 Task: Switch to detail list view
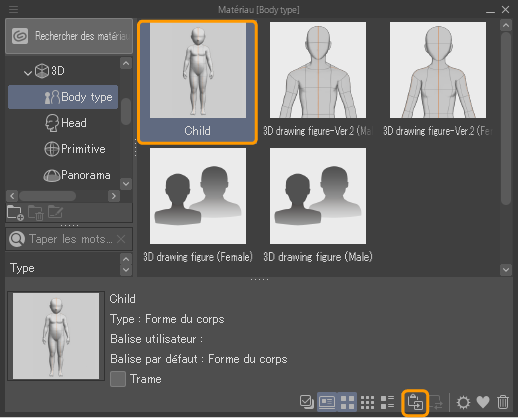tap(387, 402)
